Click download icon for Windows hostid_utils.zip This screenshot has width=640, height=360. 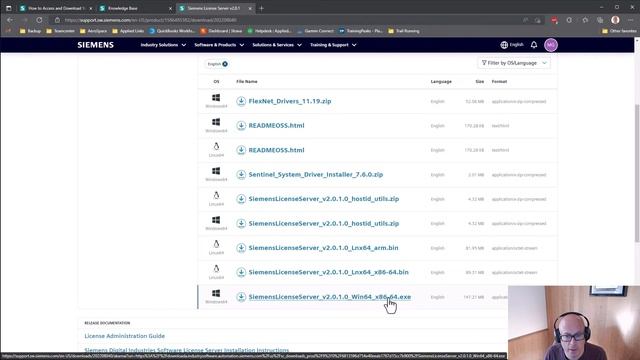[241, 224]
